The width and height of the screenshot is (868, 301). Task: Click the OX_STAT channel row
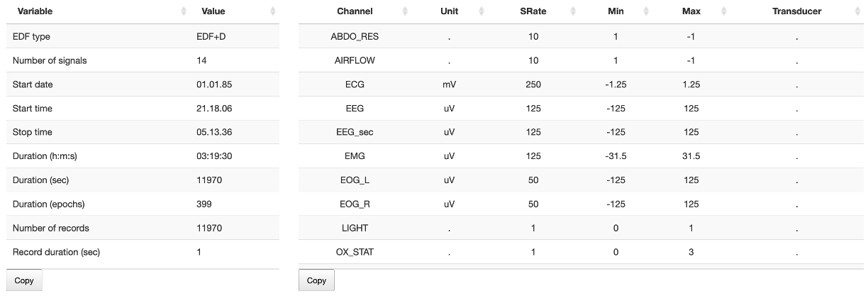(355, 252)
